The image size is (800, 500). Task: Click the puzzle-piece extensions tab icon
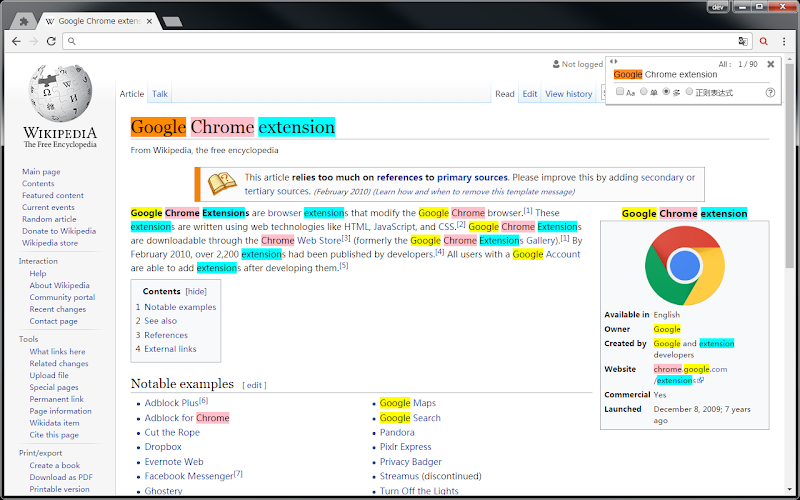(23, 21)
